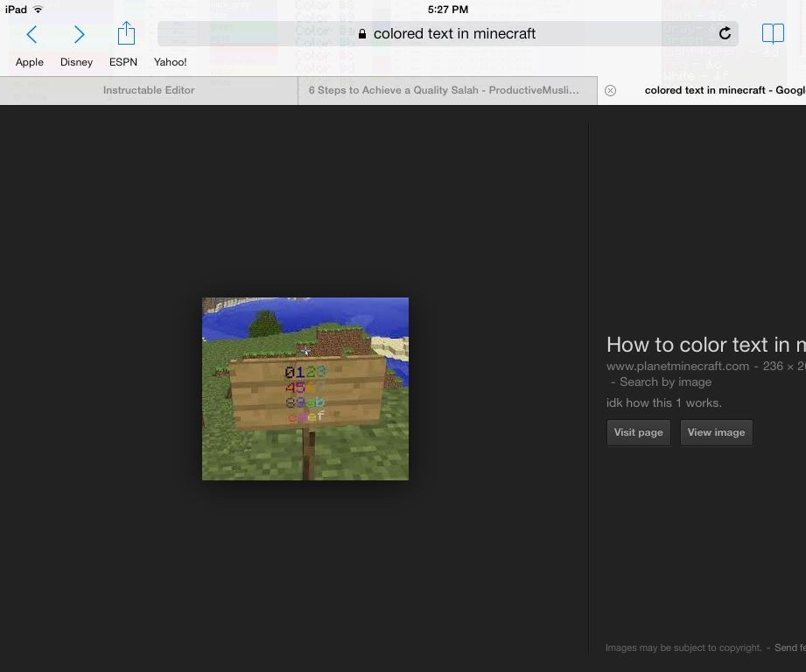Click Search by image link

666,382
